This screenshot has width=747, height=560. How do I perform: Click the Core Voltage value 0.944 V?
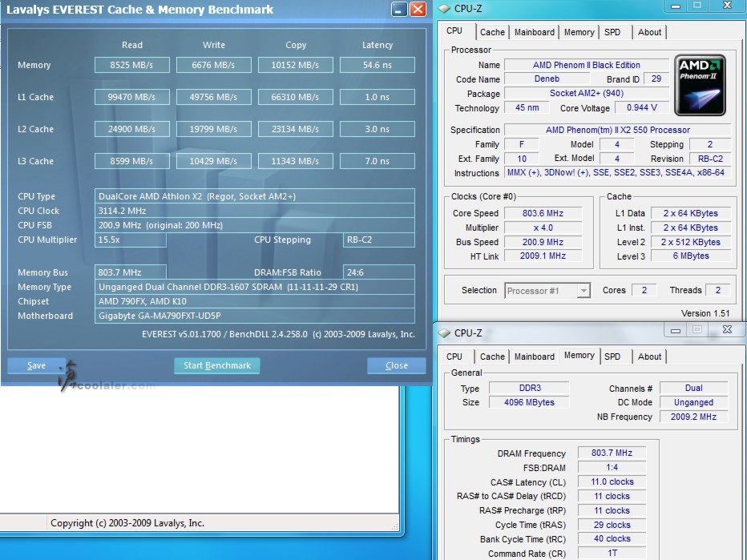click(642, 107)
